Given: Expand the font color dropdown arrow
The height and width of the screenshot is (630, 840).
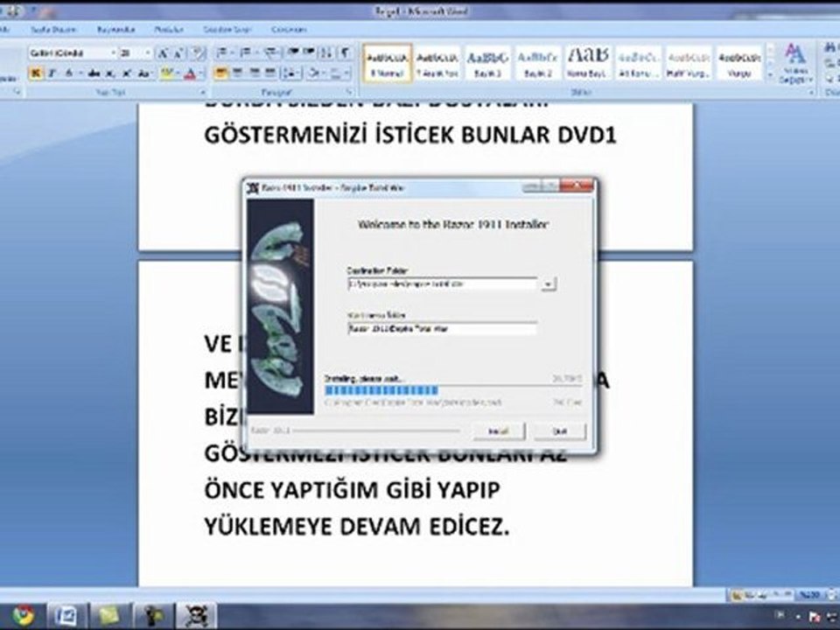Looking at the screenshot, I should pos(201,73).
